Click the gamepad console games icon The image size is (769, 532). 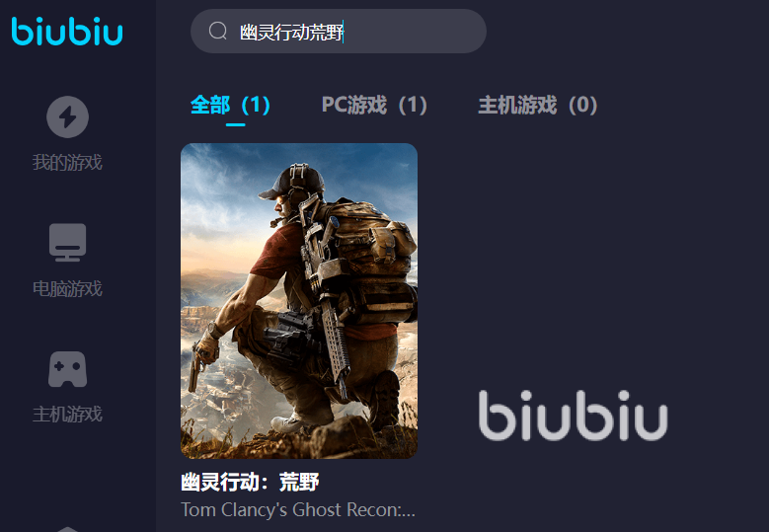point(68,369)
